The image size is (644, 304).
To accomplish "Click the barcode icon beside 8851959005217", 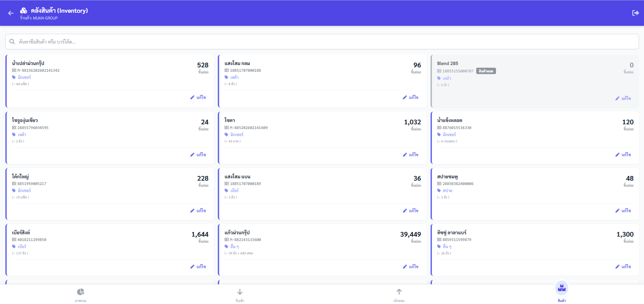I will [x=14, y=184].
